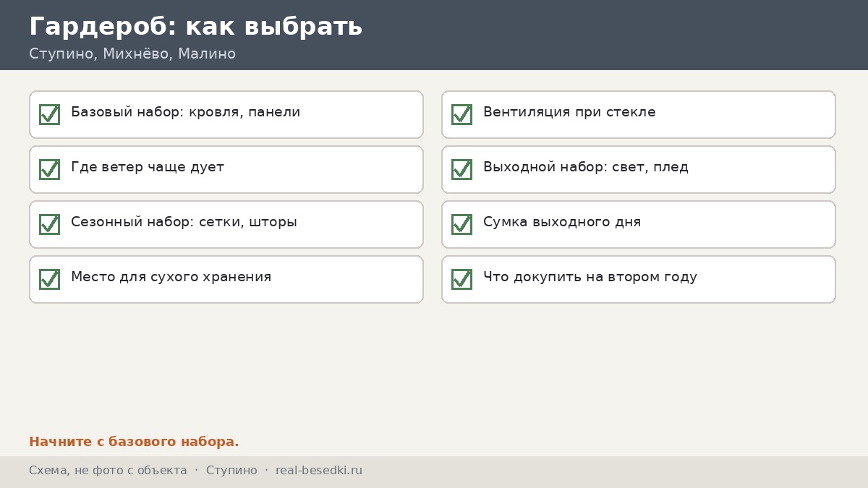Click the text 'Место для сухого хранения'
Screen dimensions: 868x488
pos(171,277)
